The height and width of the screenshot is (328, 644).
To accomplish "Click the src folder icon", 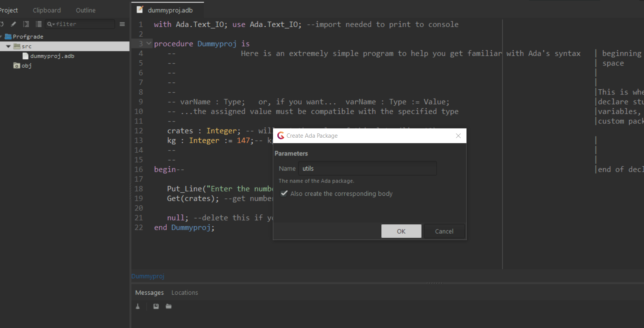I will [17, 46].
